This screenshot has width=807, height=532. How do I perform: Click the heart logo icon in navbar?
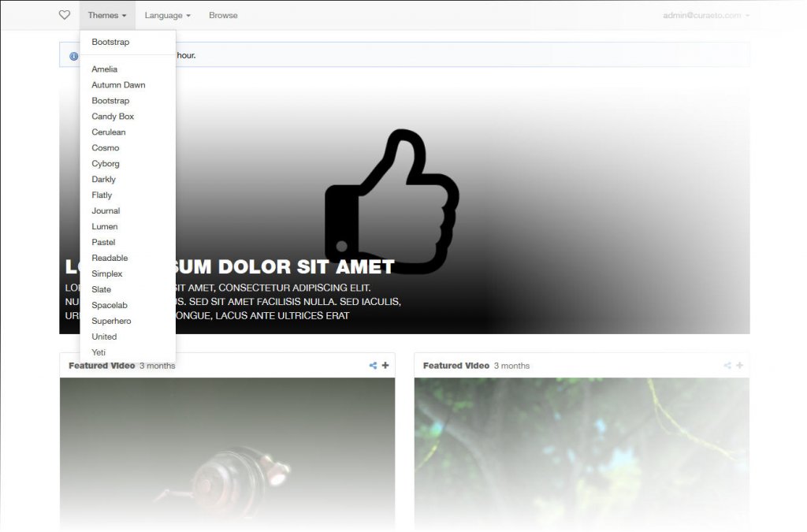pyautogui.click(x=65, y=15)
